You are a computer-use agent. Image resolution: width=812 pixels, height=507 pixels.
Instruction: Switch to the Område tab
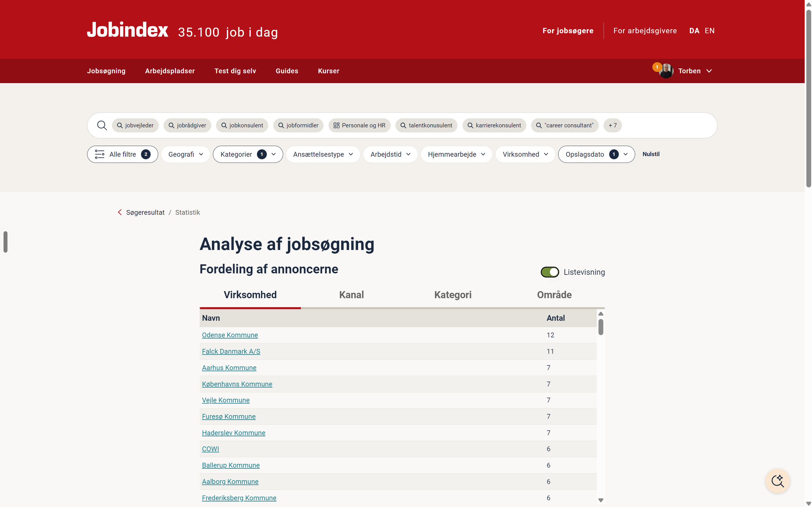coord(554,295)
